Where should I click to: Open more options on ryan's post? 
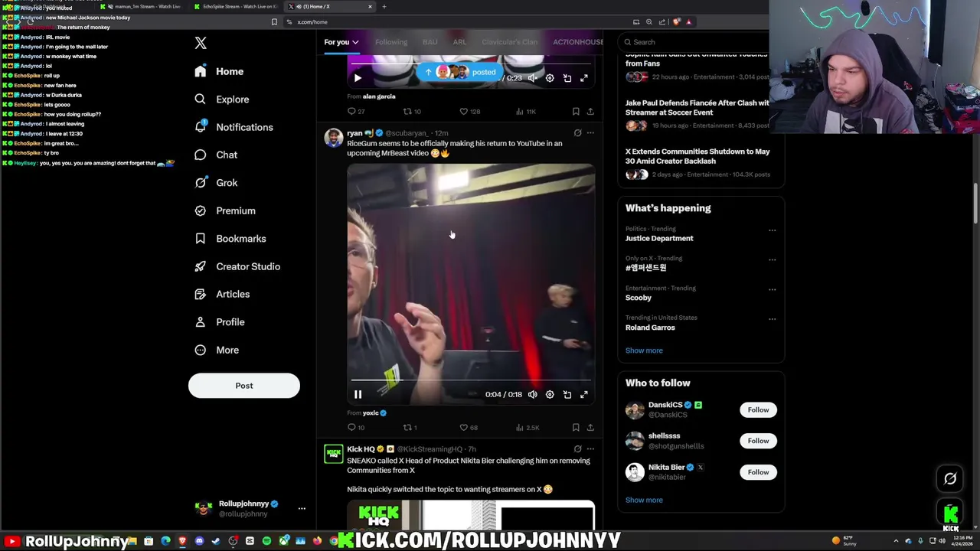pos(590,133)
